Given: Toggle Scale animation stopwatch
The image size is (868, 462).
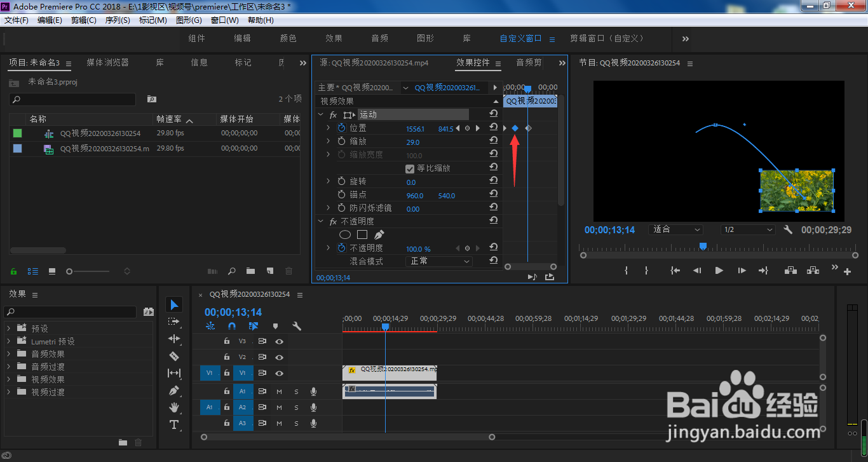Looking at the screenshot, I should click(342, 142).
